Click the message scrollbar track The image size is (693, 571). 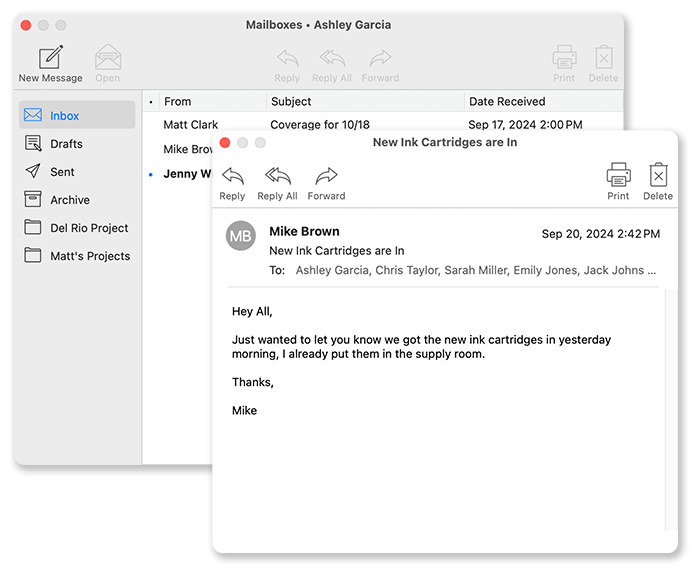(671, 410)
